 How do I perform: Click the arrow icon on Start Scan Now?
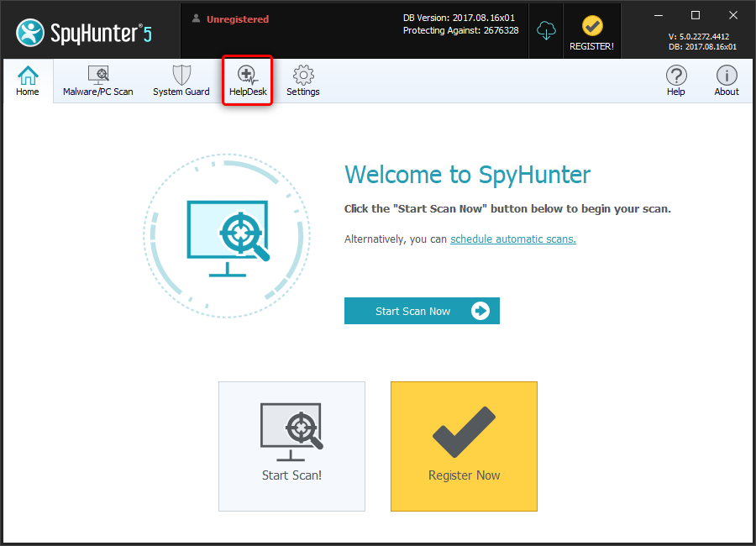(480, 311)
